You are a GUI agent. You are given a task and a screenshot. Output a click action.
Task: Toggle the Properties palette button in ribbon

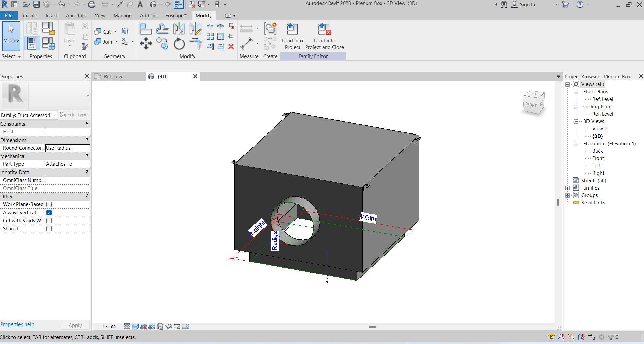[x=32, y=44]
